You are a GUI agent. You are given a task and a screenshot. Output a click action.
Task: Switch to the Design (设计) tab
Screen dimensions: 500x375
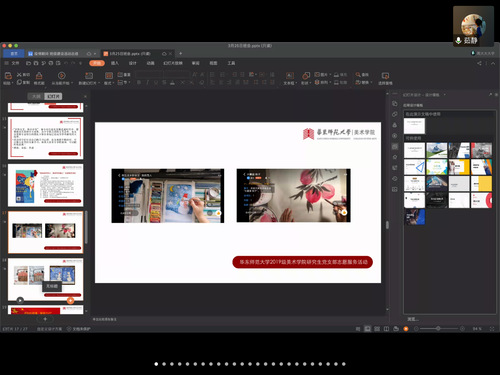point(133,63)
